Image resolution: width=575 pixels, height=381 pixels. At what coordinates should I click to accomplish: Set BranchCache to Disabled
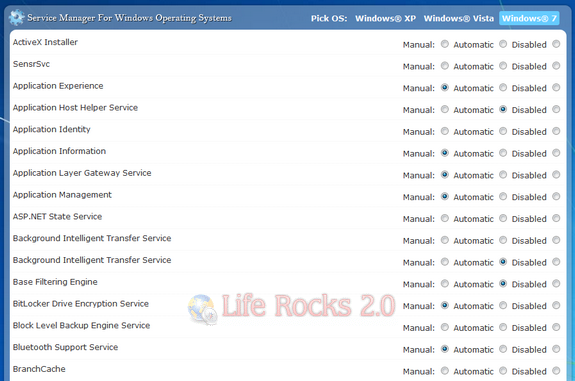coord(556,370)
